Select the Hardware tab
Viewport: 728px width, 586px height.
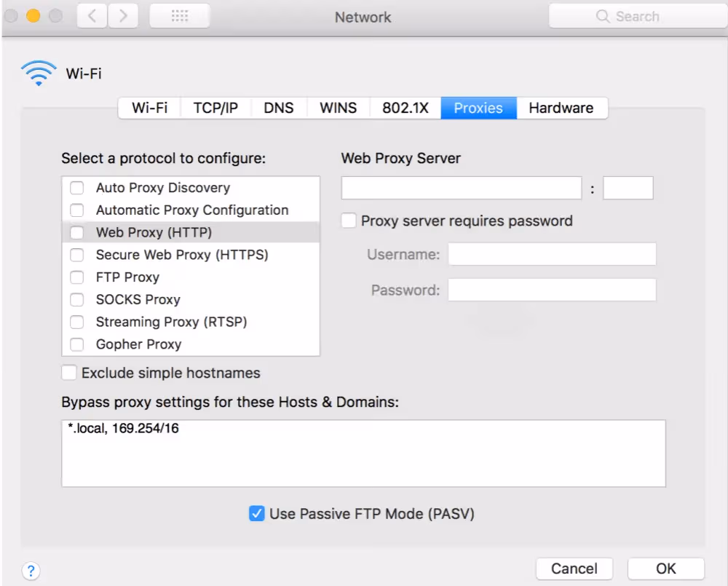[x=561, y=108]
